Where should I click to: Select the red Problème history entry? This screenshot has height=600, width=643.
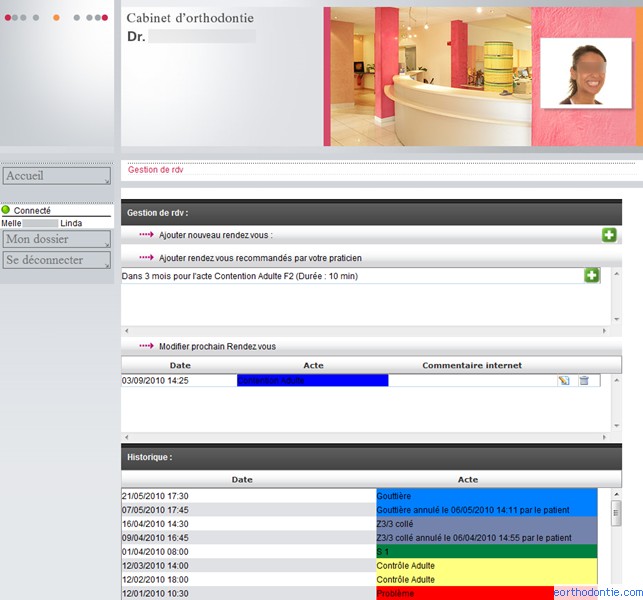pyautogui.click(x=465, y=593)
